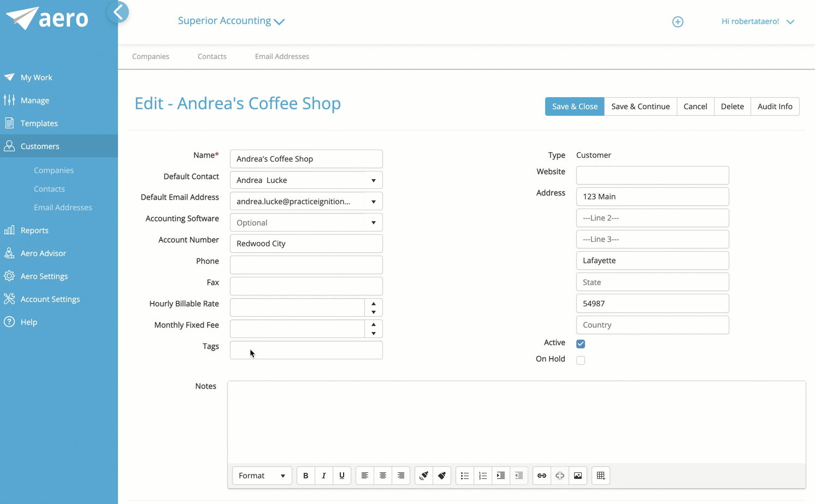Click the Audit Info button
Viewport: 815px width, 504px height.
point(775,106)
